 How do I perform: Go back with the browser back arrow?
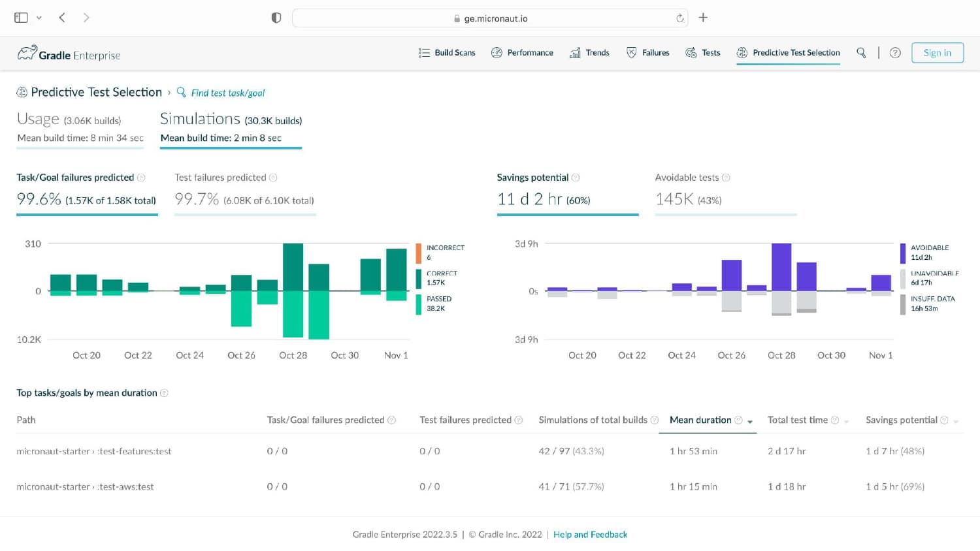click(62, 18)
